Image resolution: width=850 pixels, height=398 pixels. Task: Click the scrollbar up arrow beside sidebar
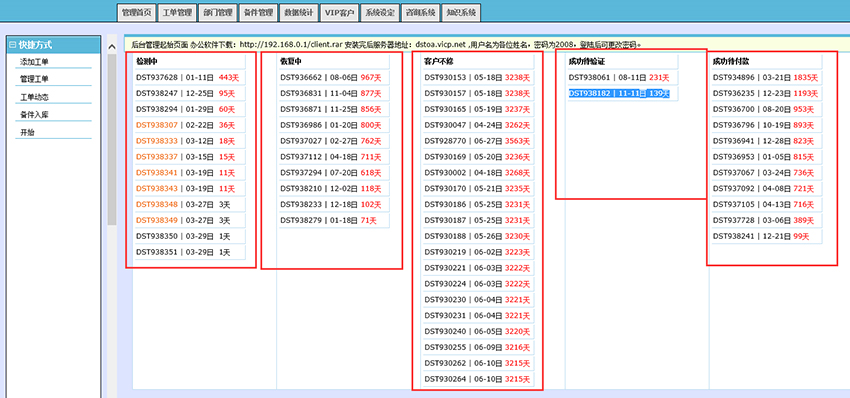[112, 47]
